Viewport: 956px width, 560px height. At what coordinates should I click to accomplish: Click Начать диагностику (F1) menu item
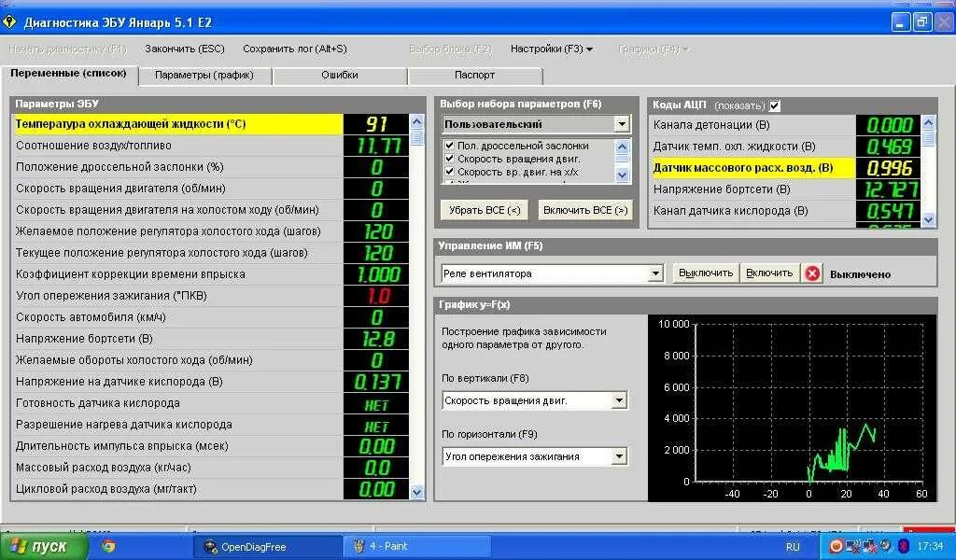67,49
